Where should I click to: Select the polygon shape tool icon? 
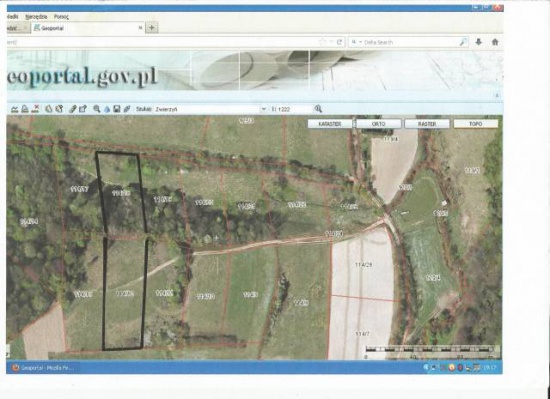click(x=49, y=109)
